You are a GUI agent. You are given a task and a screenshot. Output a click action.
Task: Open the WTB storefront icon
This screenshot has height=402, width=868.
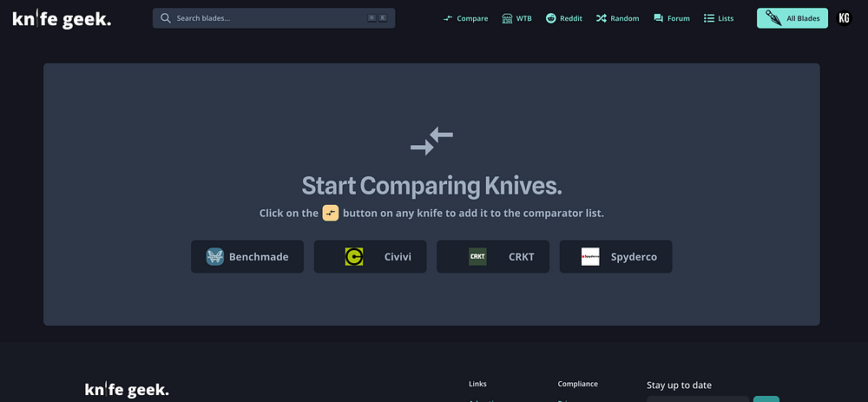coord(507,18)
